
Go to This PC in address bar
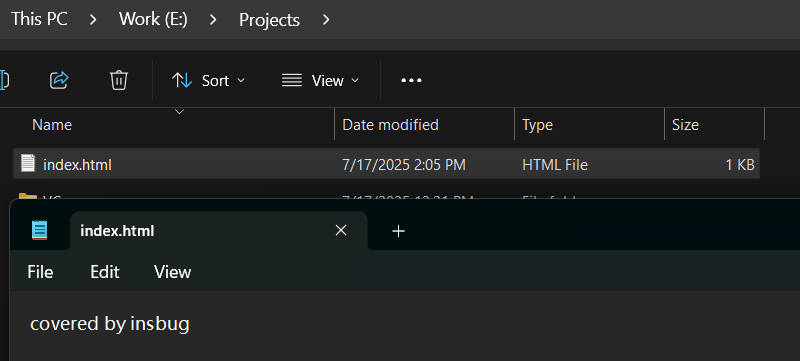(x=39, y=19)
